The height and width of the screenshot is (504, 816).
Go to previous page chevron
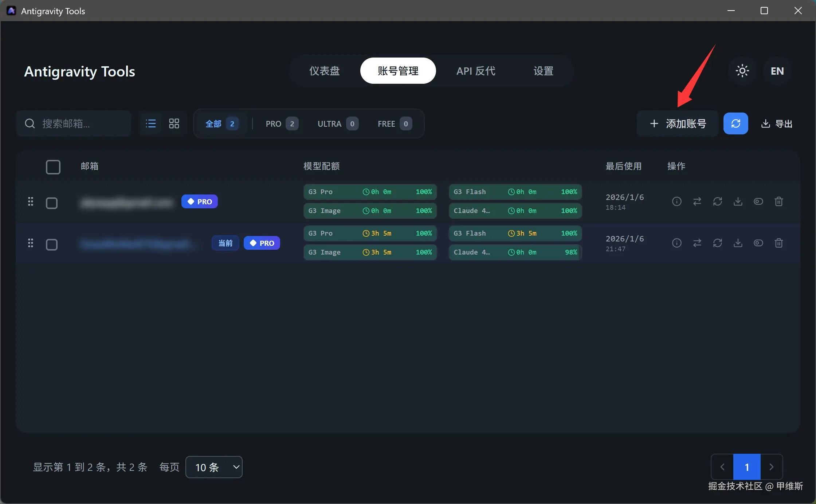point(722,467)
